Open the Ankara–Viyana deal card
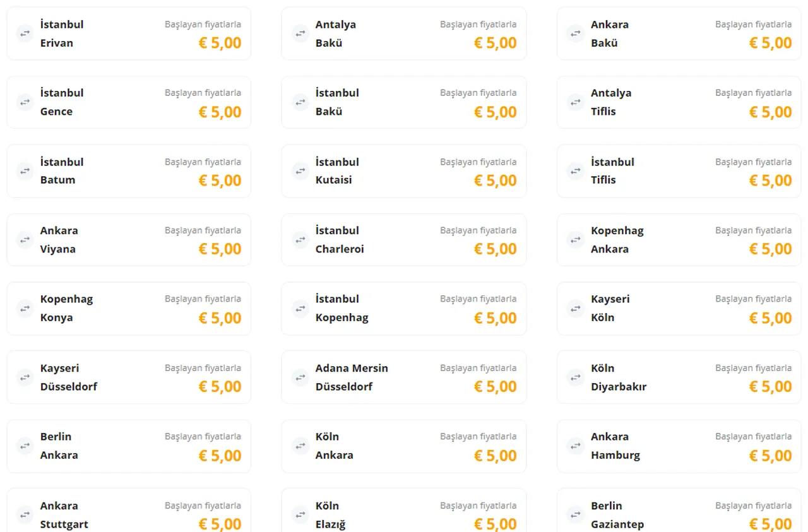This screenshot has height=532, width=808. [x=129, y=240]
